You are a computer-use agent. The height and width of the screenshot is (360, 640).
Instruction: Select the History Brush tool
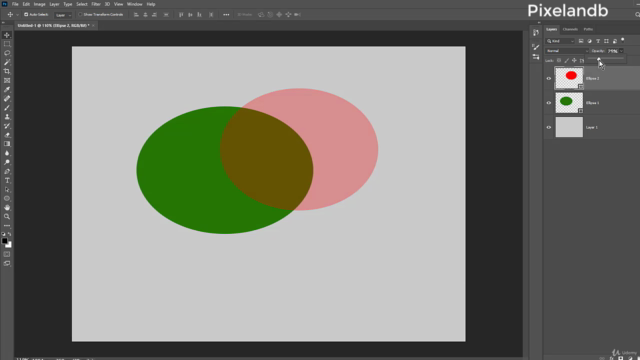click(7, 126)
